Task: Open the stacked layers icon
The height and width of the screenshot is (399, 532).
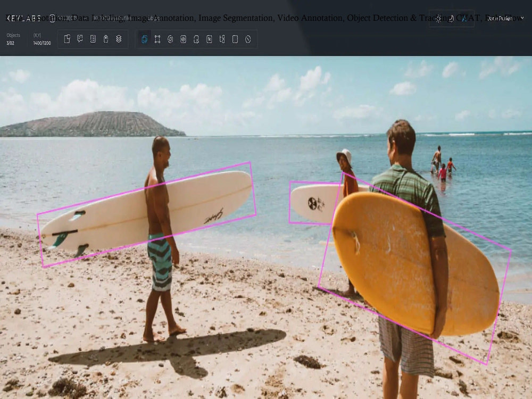Action: [119, 39]
